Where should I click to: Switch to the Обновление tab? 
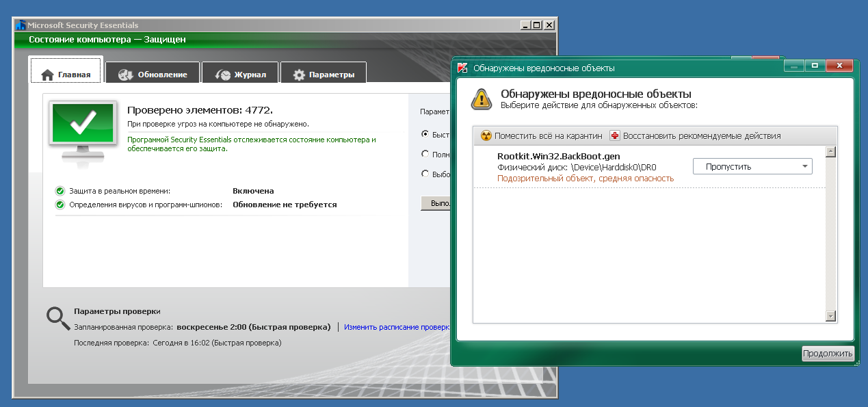click(153, 73)
